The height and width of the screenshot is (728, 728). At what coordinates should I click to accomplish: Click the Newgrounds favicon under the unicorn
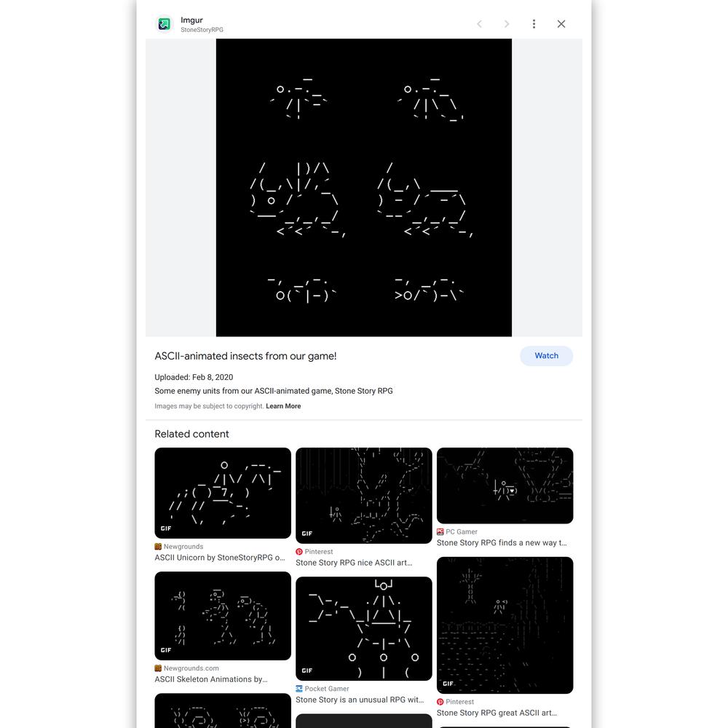(158, 547)
